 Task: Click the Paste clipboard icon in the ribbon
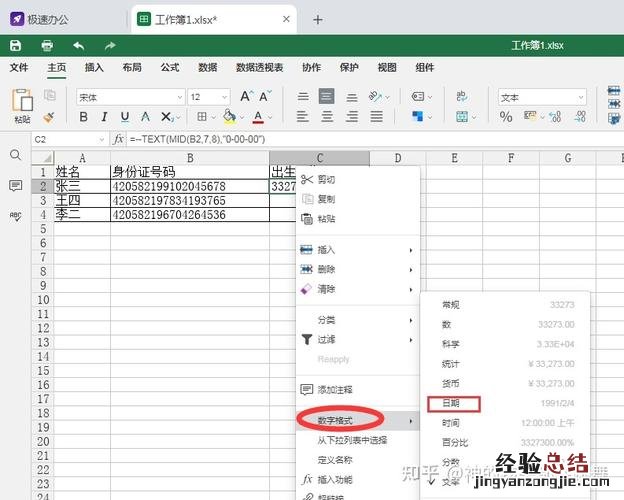pyautogui.click(x=22, y=100)
